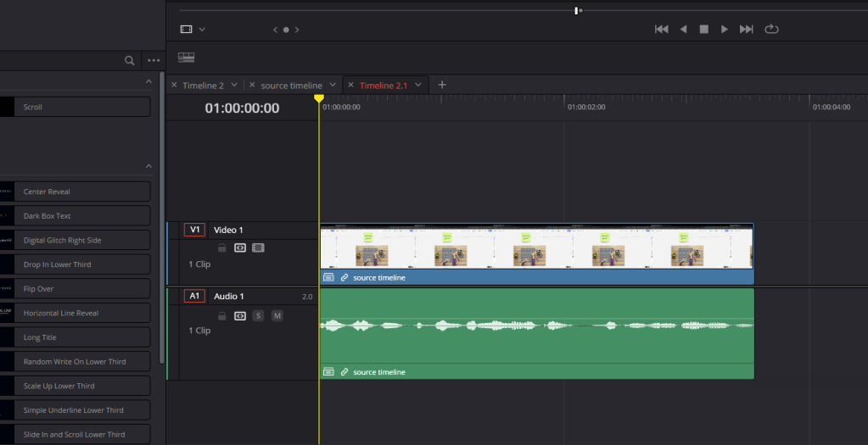Viewport: 868px width, 445px height.
Task: Solo the Audio 1 track
Action: pos(258,316)
